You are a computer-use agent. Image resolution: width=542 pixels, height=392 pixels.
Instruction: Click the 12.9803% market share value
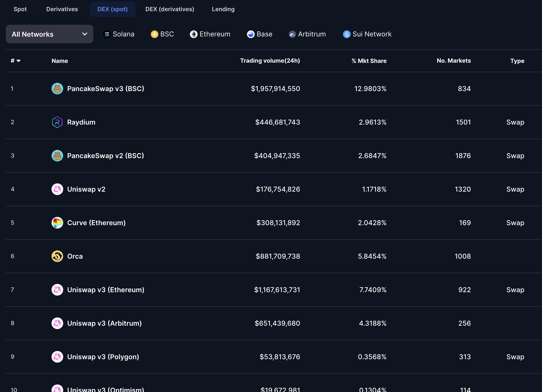click(x=370, y=89)
